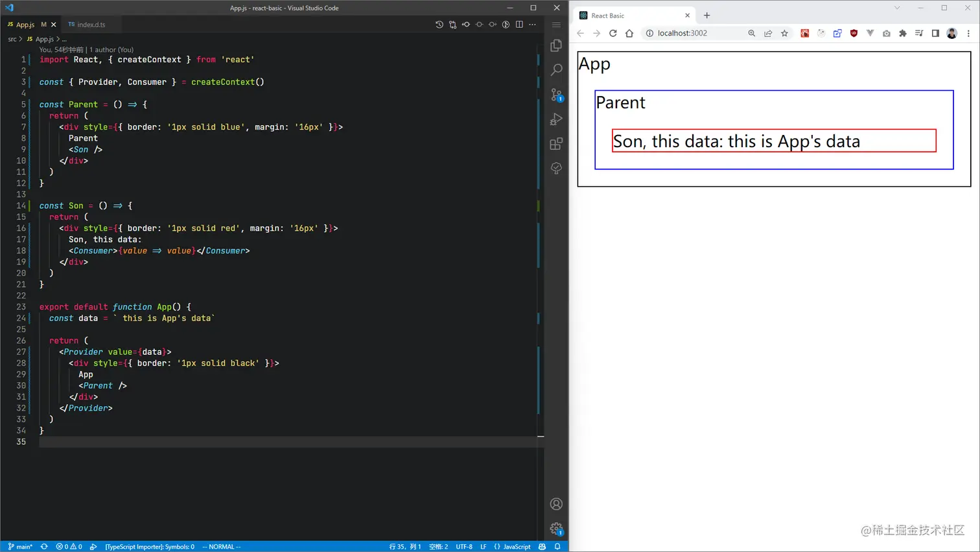Close the React Basic browser tab
This screenshot has width=980, height=552.
pyautogui.click(x=688, y=16)
